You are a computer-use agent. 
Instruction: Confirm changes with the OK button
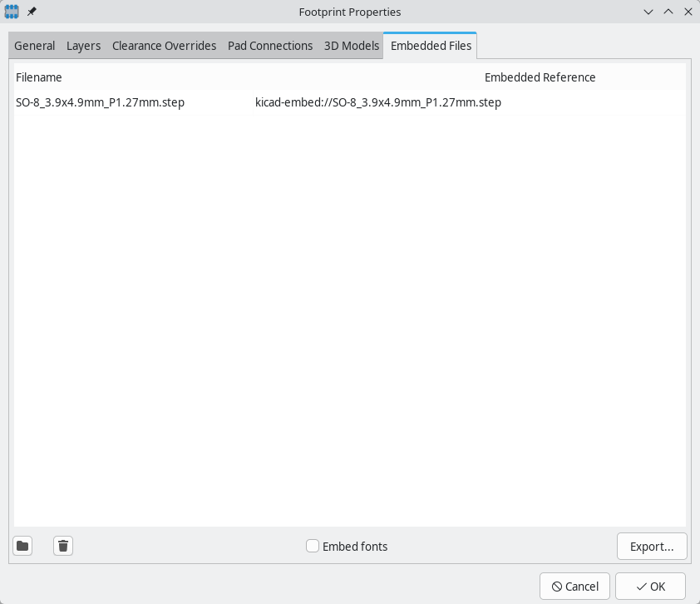coord(652,586)
